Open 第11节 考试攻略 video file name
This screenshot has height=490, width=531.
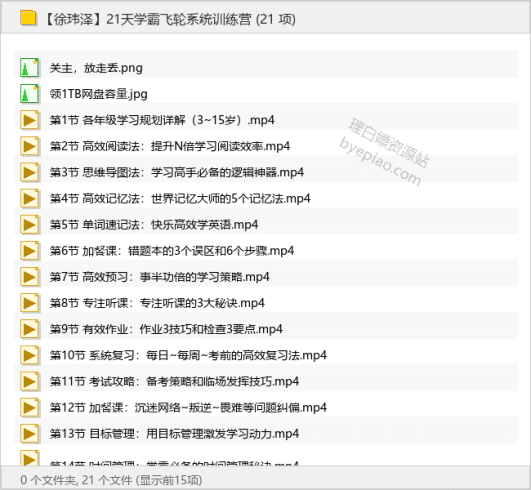click(x=174, y=381)
